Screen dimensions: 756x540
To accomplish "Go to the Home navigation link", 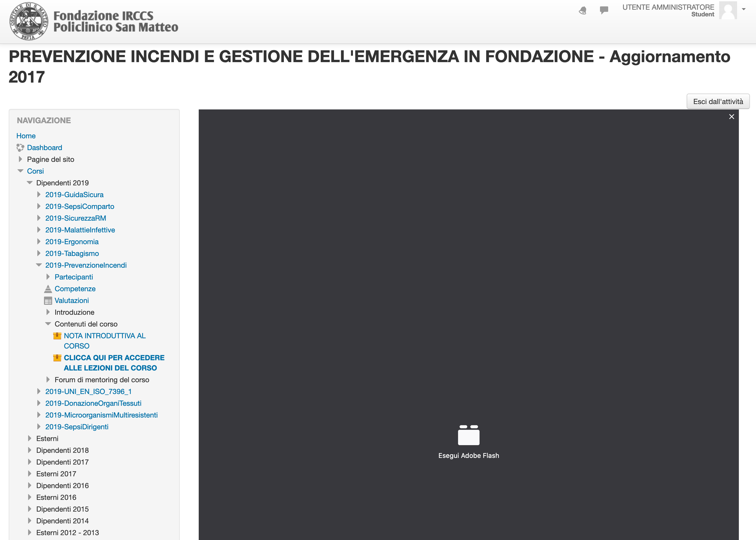I will 26,136.
